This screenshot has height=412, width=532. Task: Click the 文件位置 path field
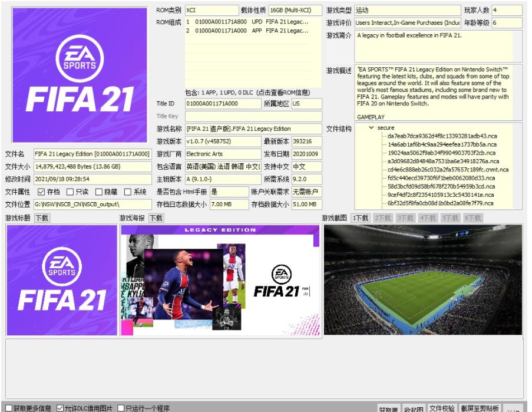click(92, 205)
